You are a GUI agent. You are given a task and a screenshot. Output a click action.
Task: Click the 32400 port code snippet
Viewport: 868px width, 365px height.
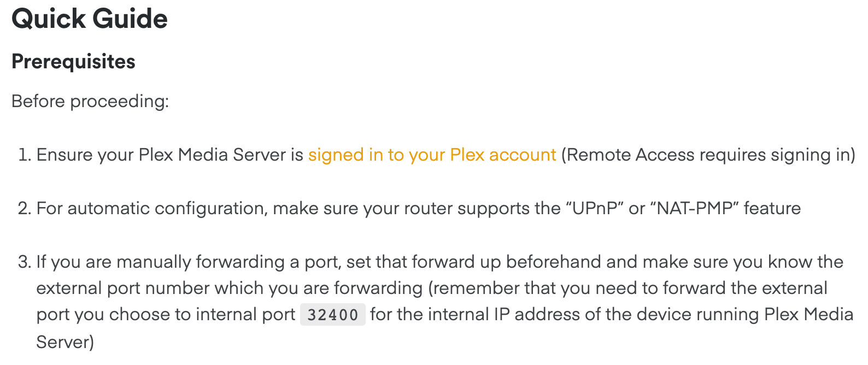(x=332, y=315)
